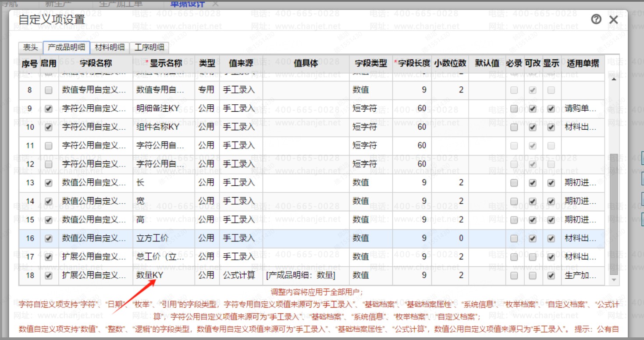Check the 必录 checkbox in row 17
This screenshot has width=644, height=340.
[x=514, y=257]
